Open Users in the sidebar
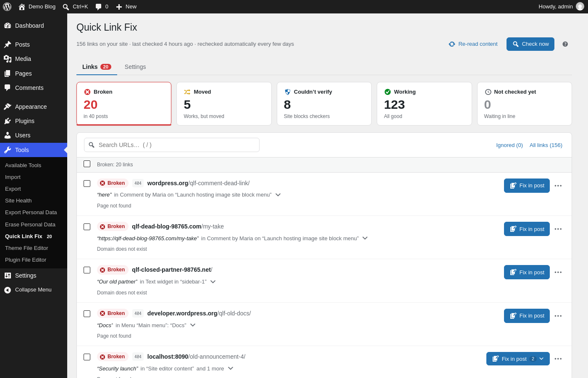 [34, 135]
